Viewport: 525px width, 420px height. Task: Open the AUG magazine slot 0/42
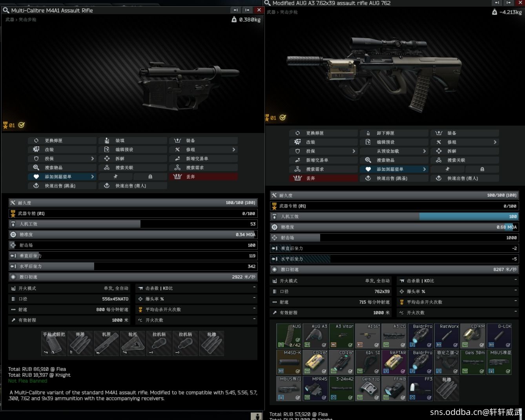[x=289, y=336]
